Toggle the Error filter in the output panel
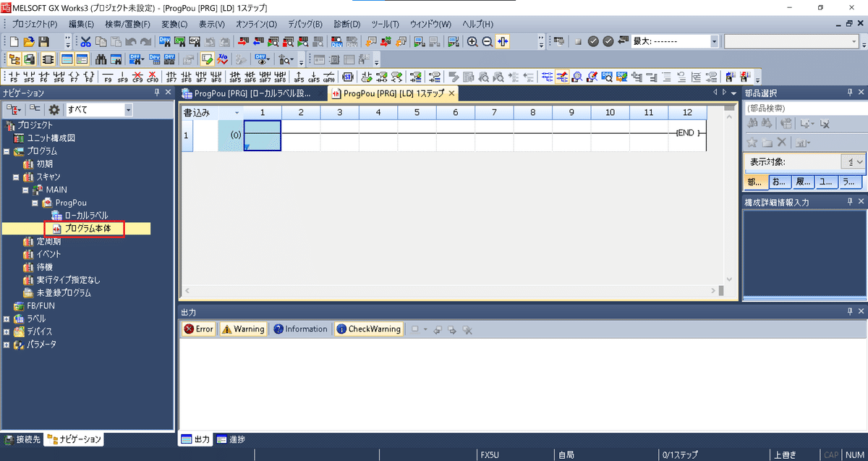Image resolution: width=868 pixels, height=461 pixels. [x=198, y=329]
